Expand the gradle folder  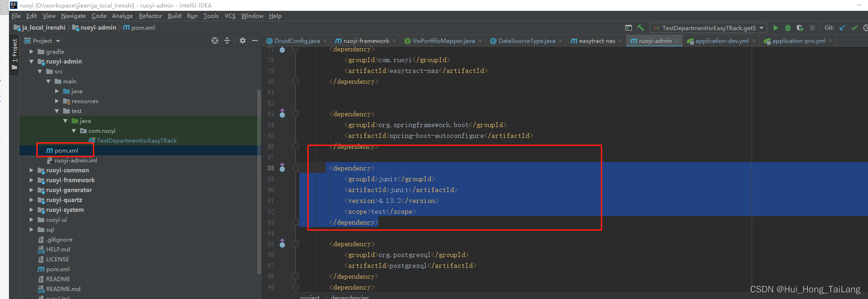pyautogui.click(x=32, y=51)
